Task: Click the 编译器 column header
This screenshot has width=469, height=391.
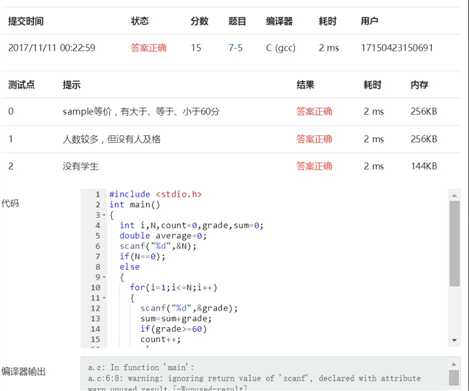Action: click(x=279, y=21)
